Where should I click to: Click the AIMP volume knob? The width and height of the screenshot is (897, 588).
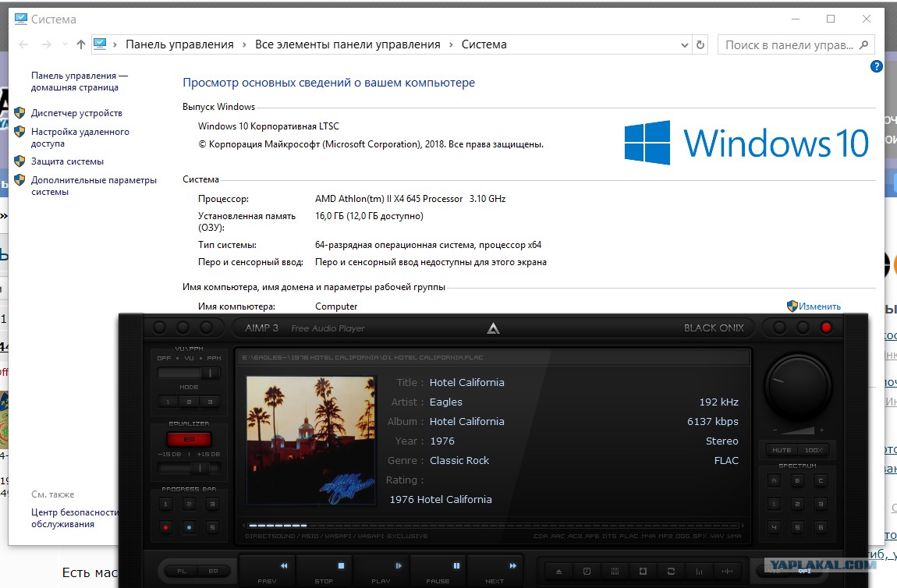click(x=797, y=388)
